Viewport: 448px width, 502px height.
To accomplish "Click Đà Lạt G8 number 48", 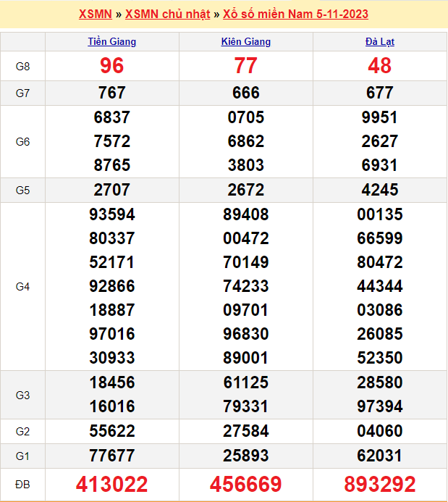I will coord(380,67).
